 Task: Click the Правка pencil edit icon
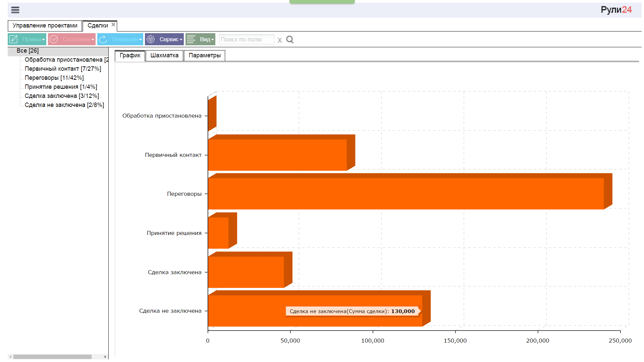(14, 39)
